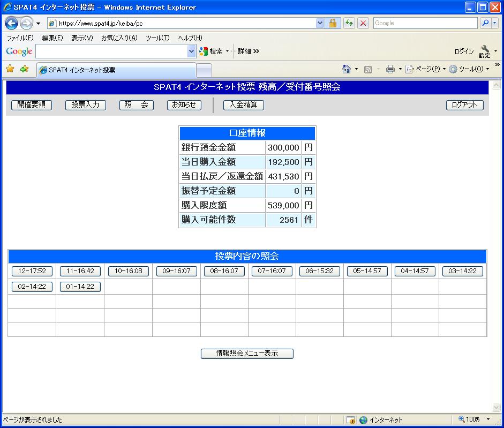Viewport: 504px width, 428px height.
Task: Open vote receipt 11-16:42
Action: pos(80,271)
